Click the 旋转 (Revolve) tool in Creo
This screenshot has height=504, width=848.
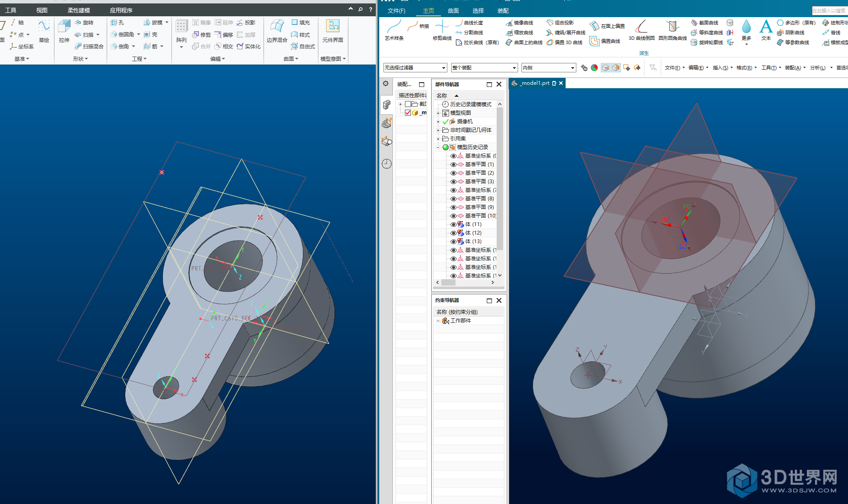[x=84, y=22]
